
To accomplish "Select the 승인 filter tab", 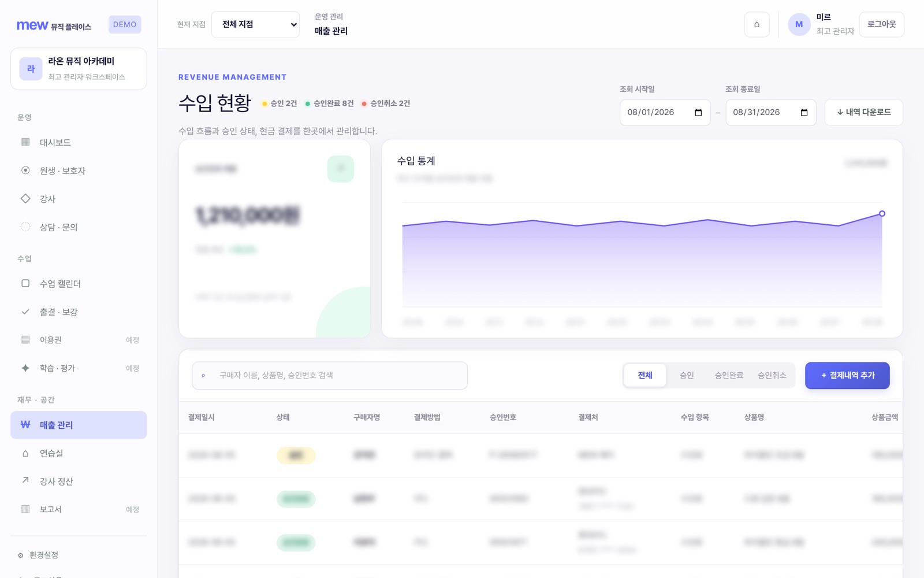I will [x=687, y=375].
